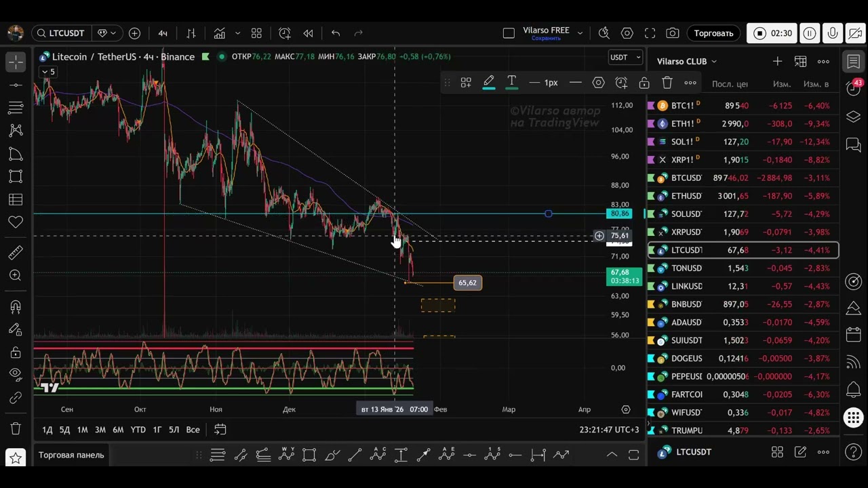This screenshot has height=488, width=868.
Task: Select the 1Д date range
Action: 47,430
